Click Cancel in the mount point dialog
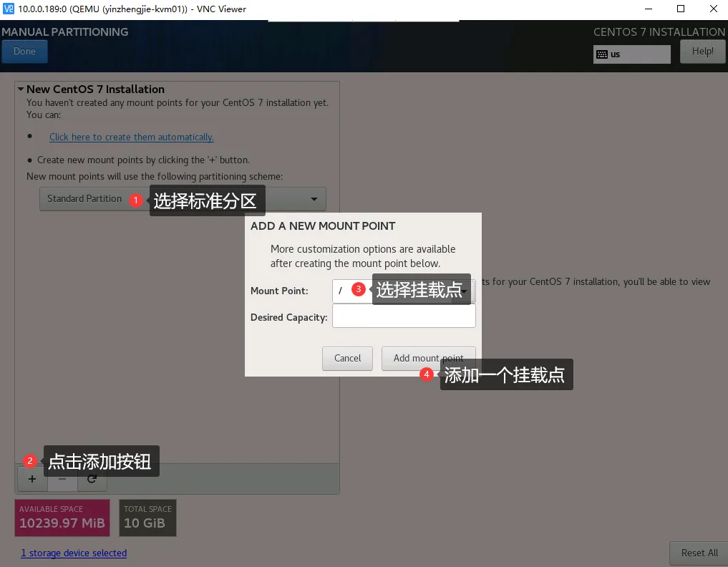The width and height of the screenshot is (728, 567). coord(347,359)
